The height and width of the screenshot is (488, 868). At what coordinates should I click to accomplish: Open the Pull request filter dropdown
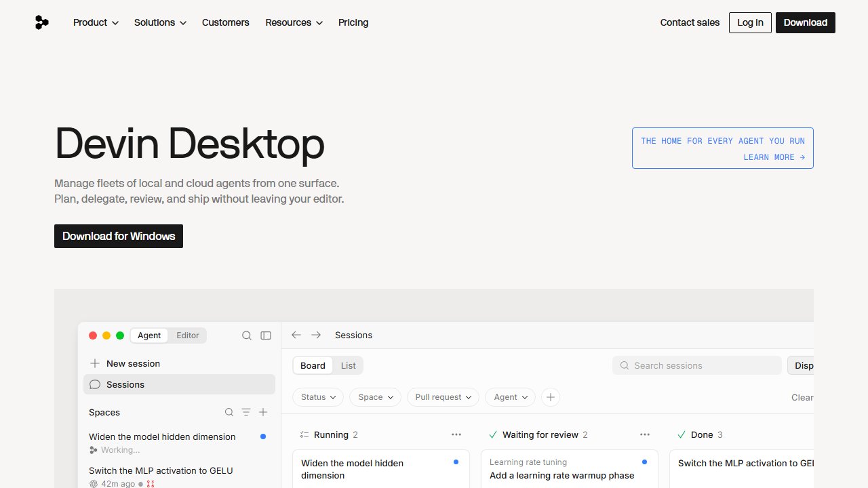click(x=443, y=397)
